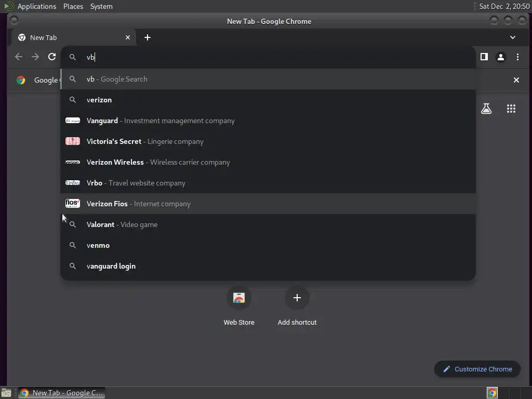532x399 pixels.
Task: Click the Chrome logo in the infobar
Action: tap(21, 80)
